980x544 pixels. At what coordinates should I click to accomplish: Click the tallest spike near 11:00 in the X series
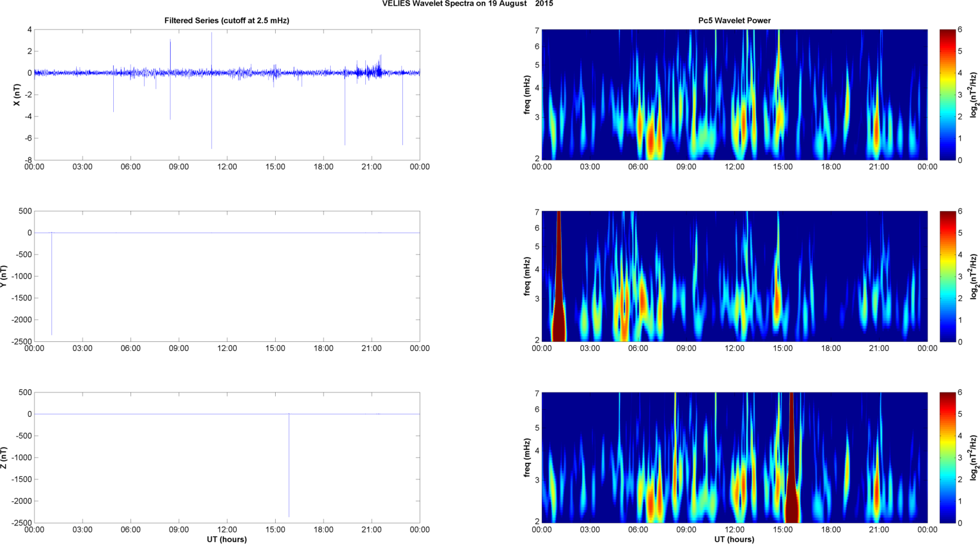coord(212,90)
